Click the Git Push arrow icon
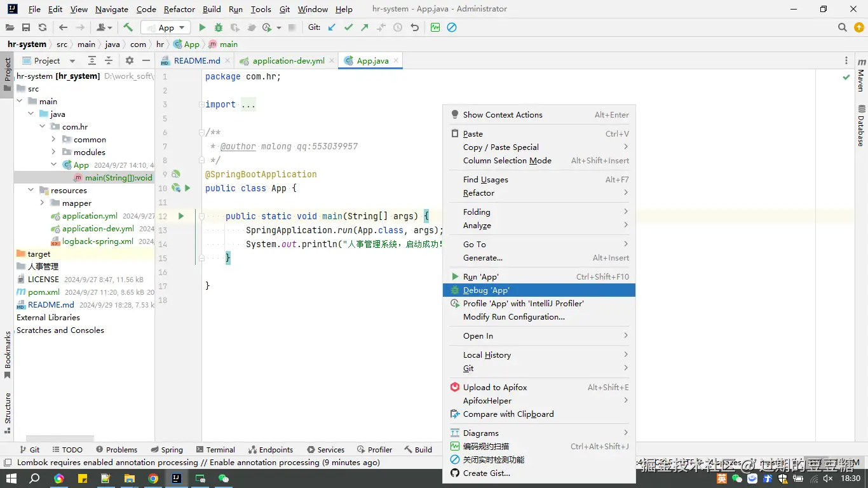 coord(364,27)
